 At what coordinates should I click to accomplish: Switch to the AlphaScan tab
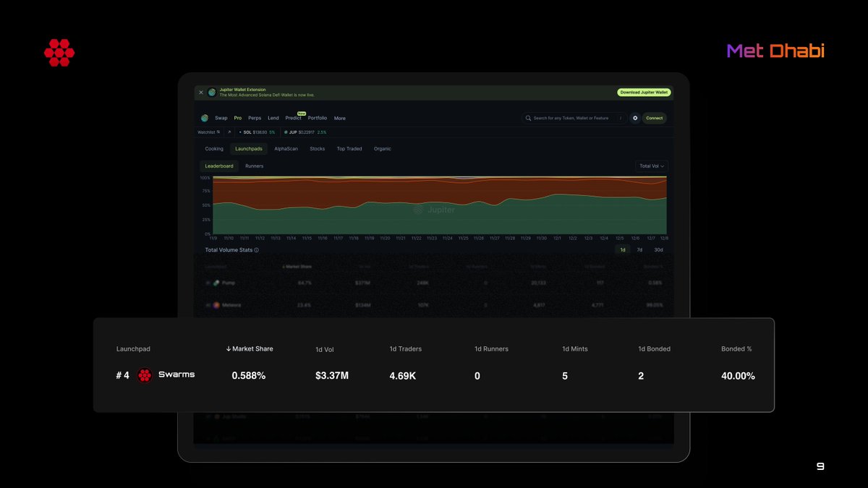[x=286, y=149]
